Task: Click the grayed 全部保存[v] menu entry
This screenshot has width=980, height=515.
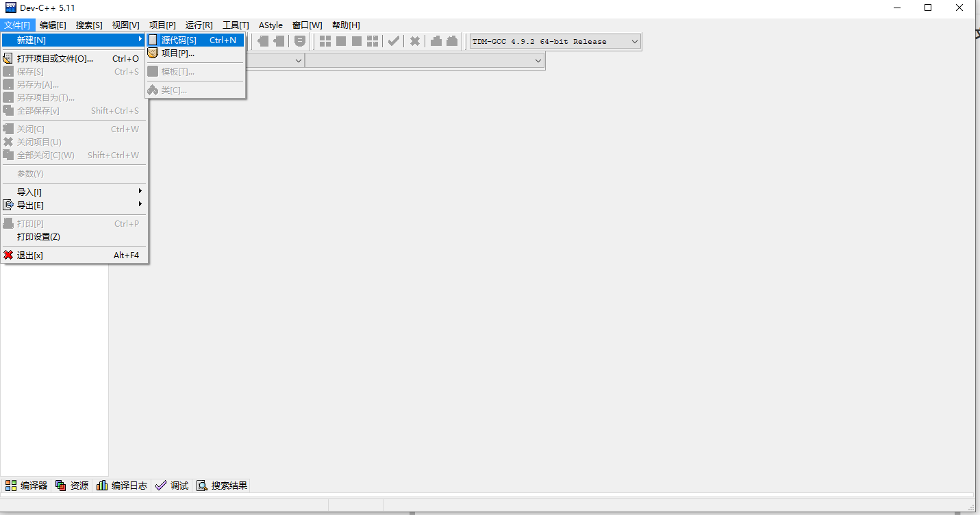Action: (x=74, y=111)
